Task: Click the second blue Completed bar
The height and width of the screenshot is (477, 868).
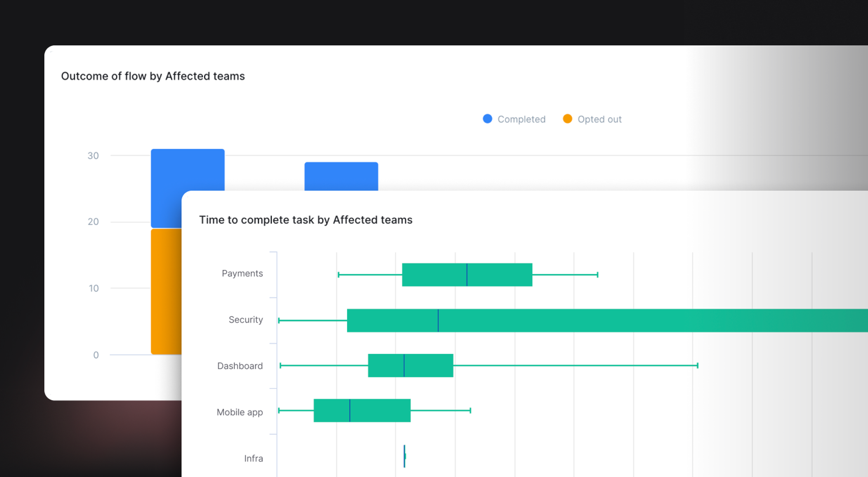Action: click(341, 176)
